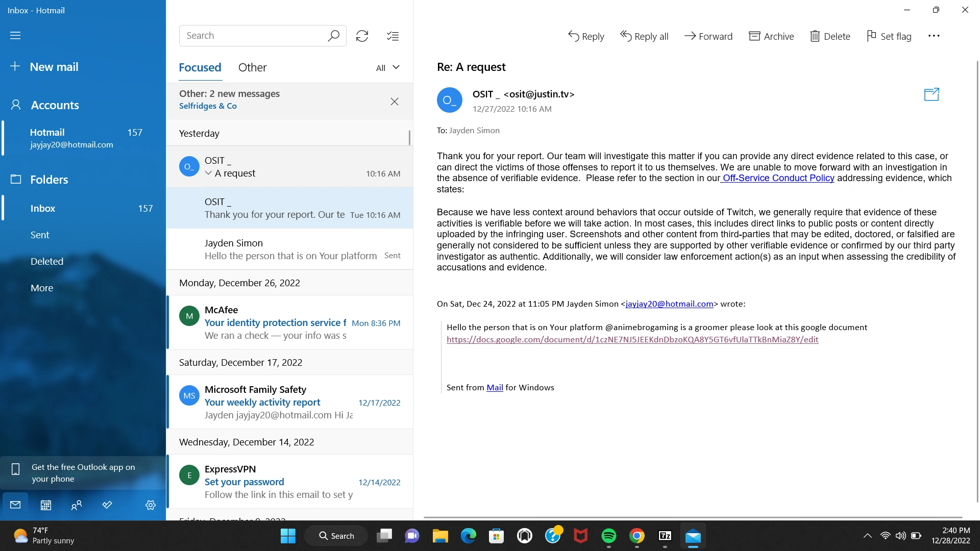Toggle the hamburger navigation menu
Viewport: 980px width, 551px height.
pyautogui.click(x=15, y=35)
